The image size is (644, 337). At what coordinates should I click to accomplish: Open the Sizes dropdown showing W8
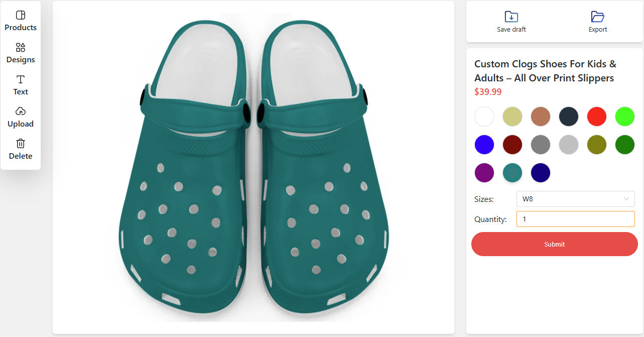tap(575, 198)
